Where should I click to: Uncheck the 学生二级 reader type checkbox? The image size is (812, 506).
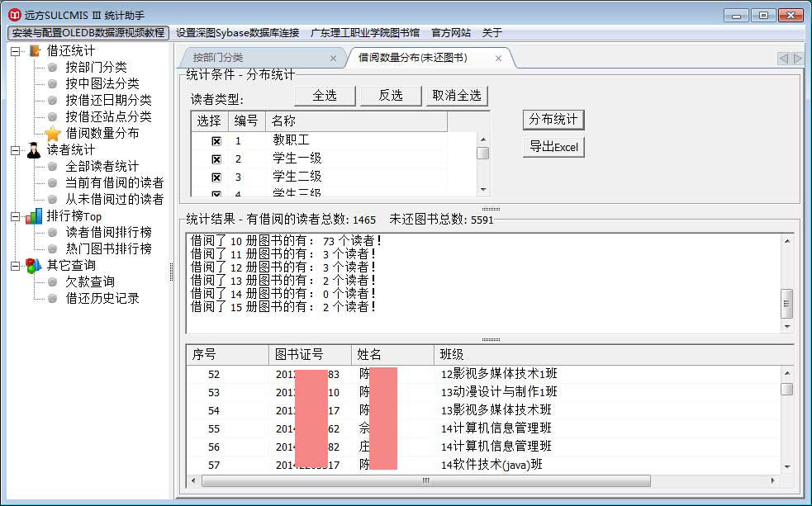point(216,177)
